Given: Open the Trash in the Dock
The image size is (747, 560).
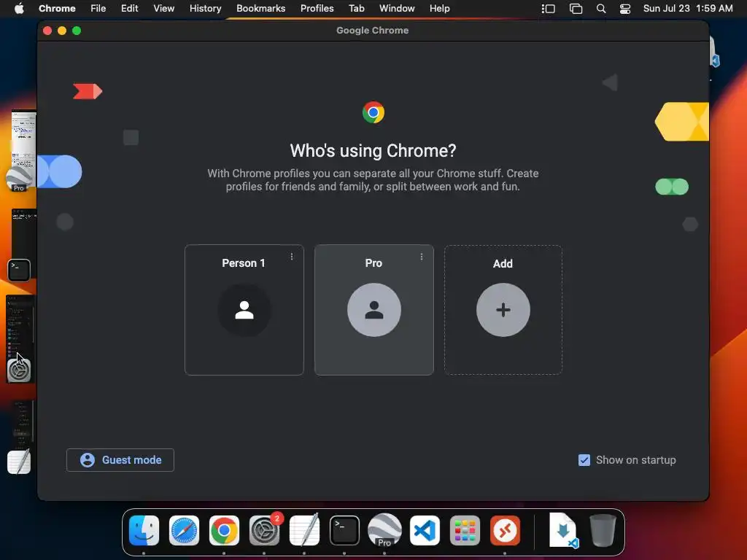Looking at the screenshot, I should [x=603, y=530].
